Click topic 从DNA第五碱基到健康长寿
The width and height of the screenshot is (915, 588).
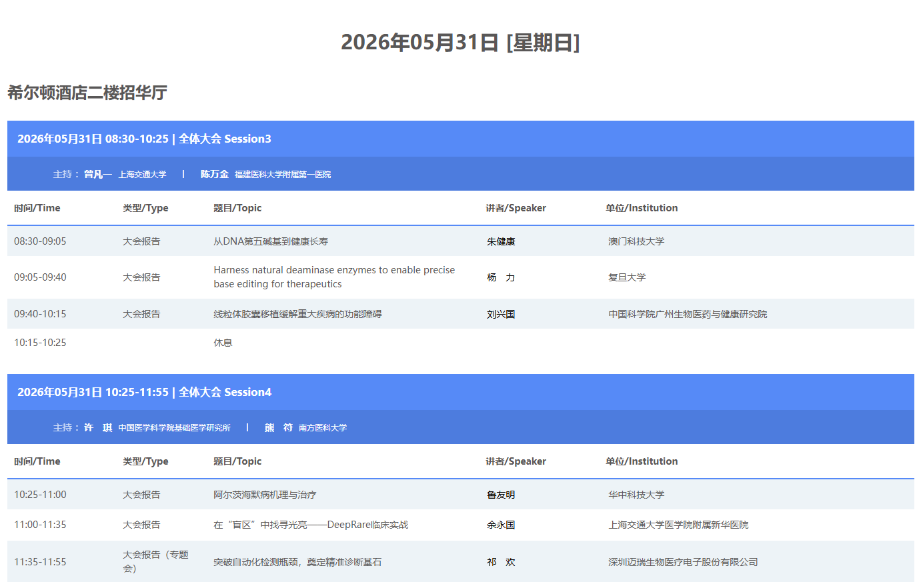(271, 241)
